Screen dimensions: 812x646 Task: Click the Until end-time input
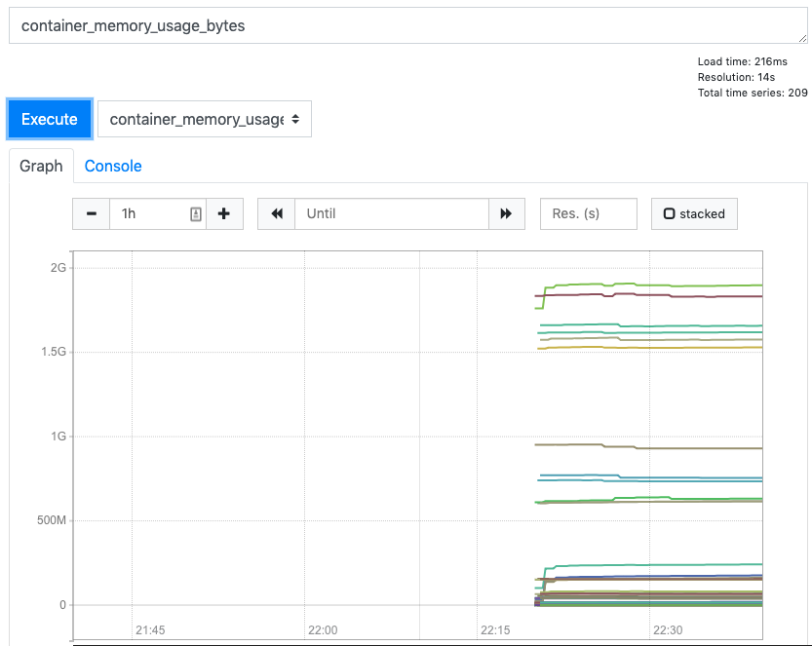click(390, 213)
